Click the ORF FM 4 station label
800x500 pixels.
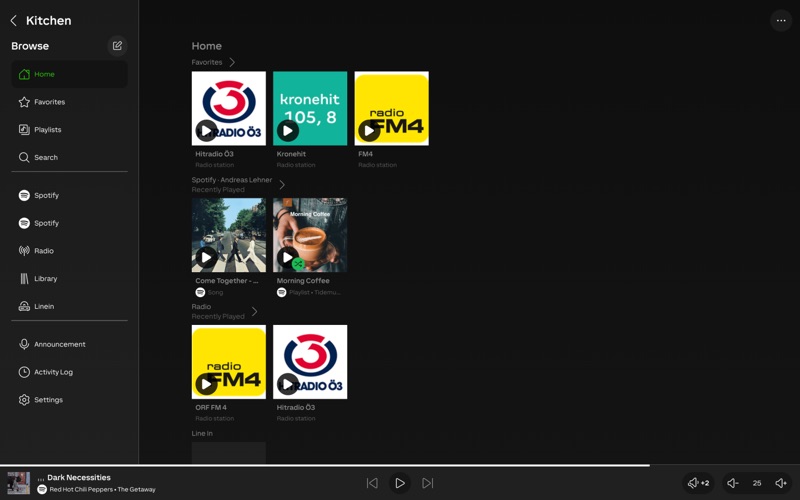211,408
